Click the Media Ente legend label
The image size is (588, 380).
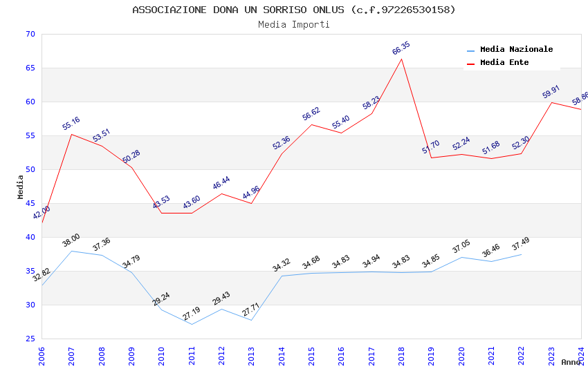pyautogui.click(x=504, y=62)
